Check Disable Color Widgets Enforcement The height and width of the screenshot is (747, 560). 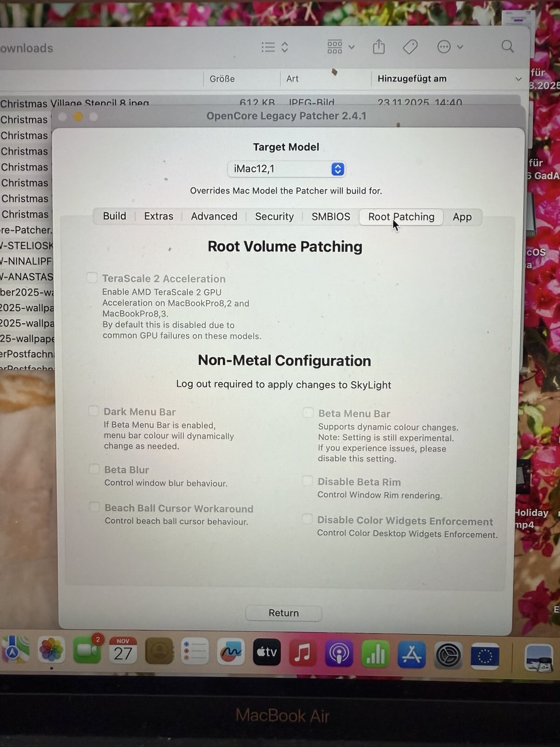click(307, 519)
